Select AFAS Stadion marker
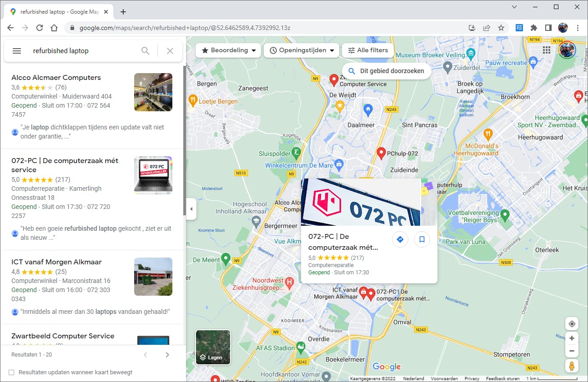588x382 pixels. tap(301, 347)
